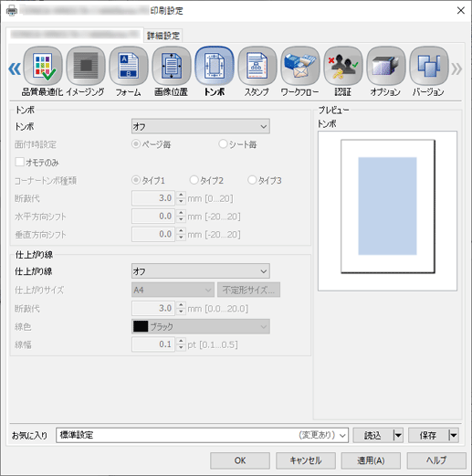Viewport: 472px width, 476px height.
Task: Open the ワークフロー settings icon
Action: (300, 66)
